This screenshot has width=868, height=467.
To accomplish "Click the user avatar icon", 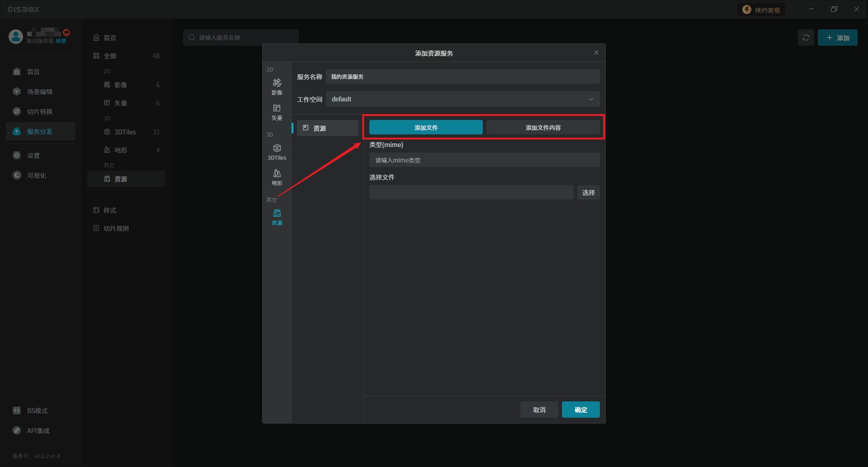I will point(16,37).
